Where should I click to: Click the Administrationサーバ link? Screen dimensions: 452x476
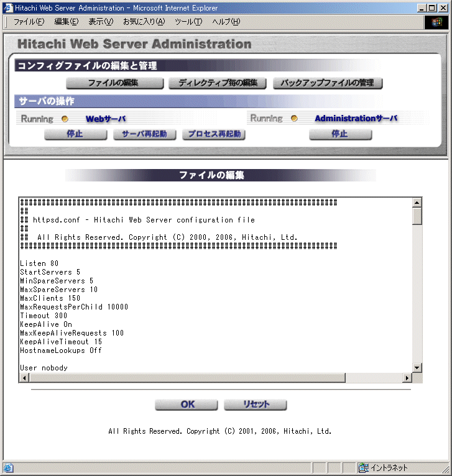(x=356, y=119)
